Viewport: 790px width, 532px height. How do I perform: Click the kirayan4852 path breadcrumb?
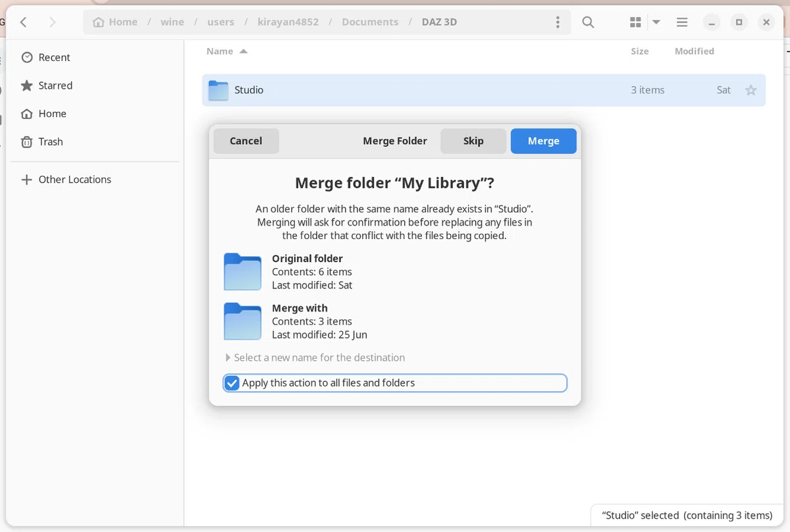[288, 22]
